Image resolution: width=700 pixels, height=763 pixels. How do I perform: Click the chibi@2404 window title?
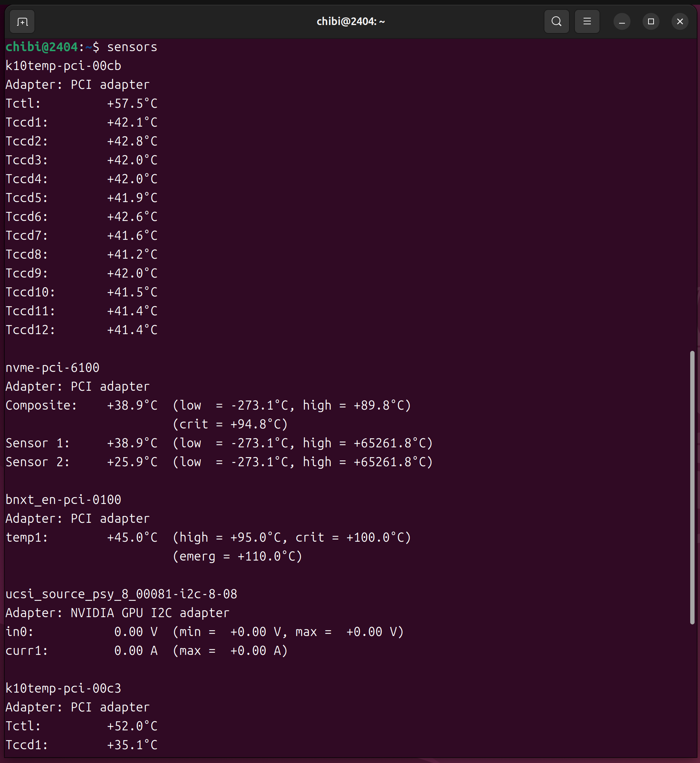pyautogui.click(x=350, y=22)
